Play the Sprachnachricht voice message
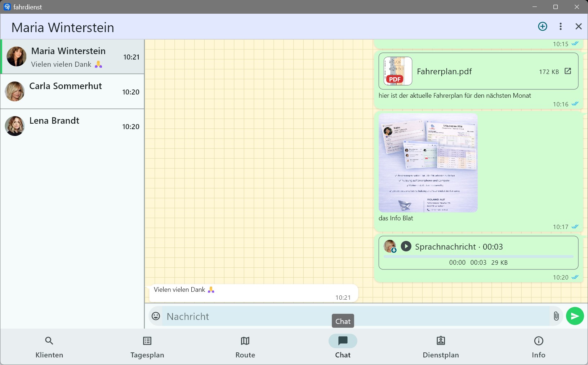Image resolution: width=588 pixels, height=365 pixels. click(x=407, y=246)
